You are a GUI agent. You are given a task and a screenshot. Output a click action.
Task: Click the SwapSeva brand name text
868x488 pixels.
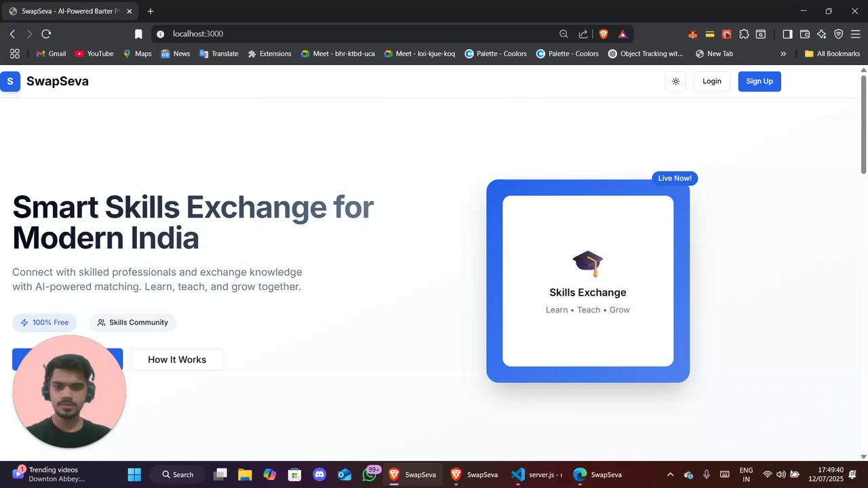click(x=58, y=81)
